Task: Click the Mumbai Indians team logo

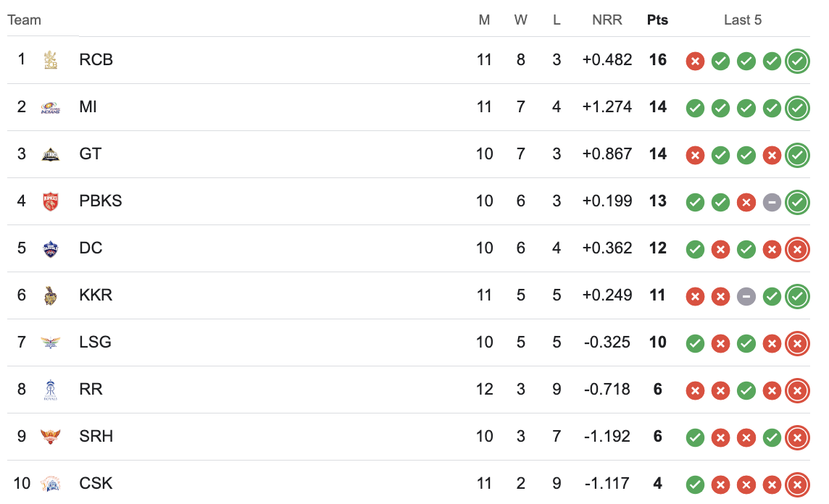Action: (x=50, y=107)
